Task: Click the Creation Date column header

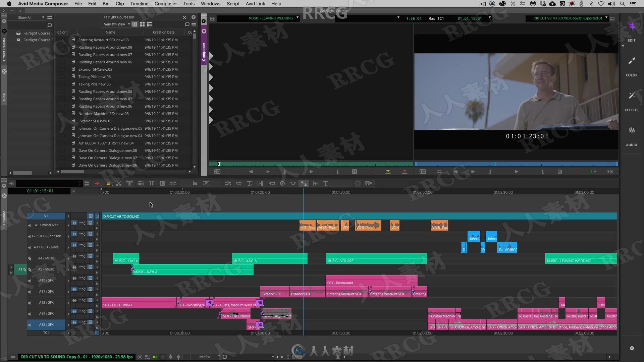Action: (164, 32)
